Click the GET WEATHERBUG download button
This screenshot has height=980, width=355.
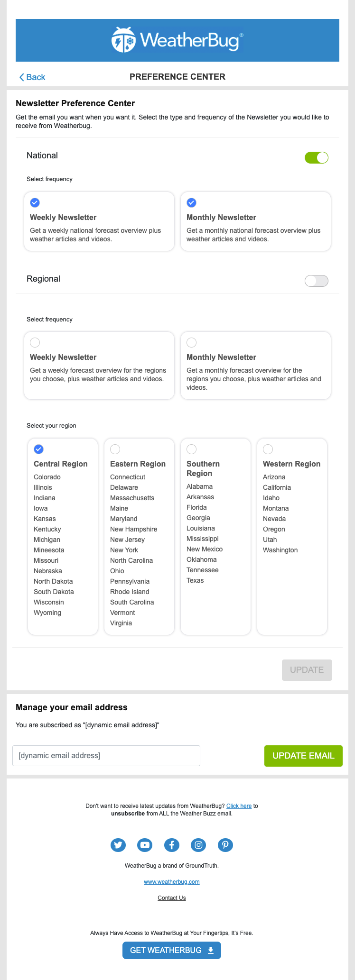(172, 950)
